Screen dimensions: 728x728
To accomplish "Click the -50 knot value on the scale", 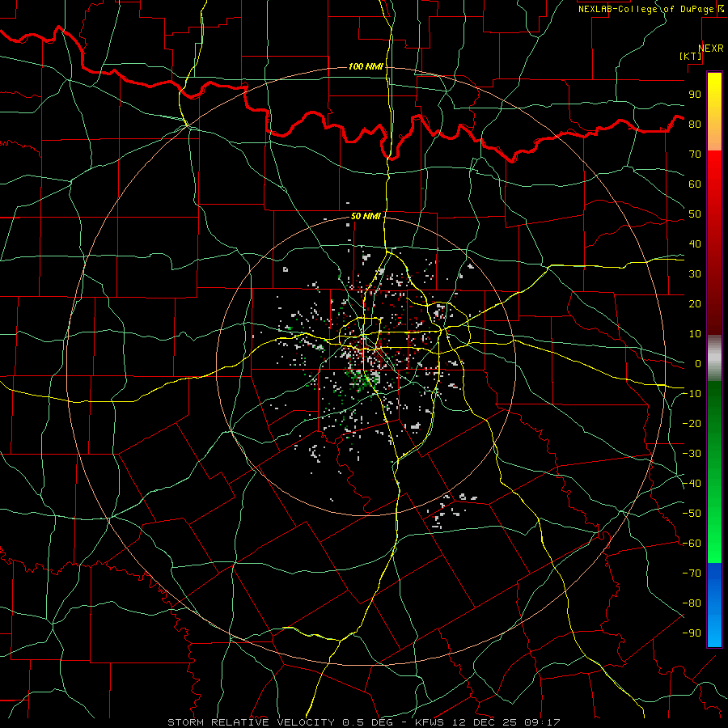I will pyautogui.click(x=692, y=514).
